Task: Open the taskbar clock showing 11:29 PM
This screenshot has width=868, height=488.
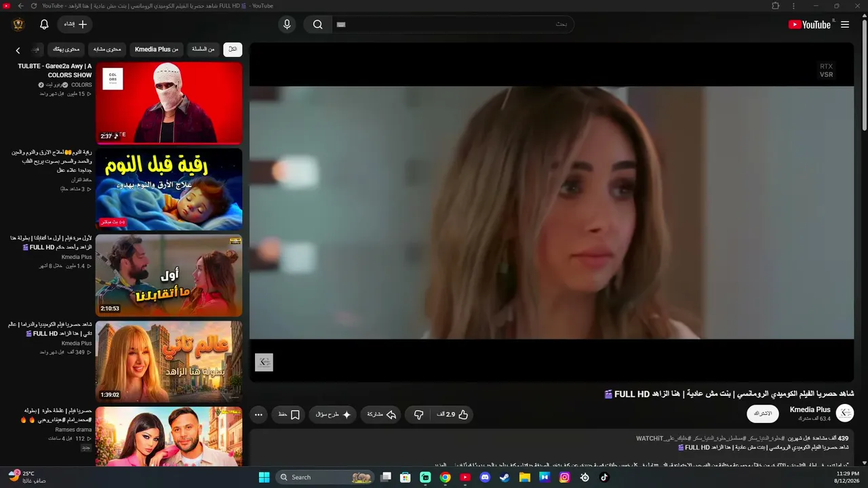Action: [848, 477]
